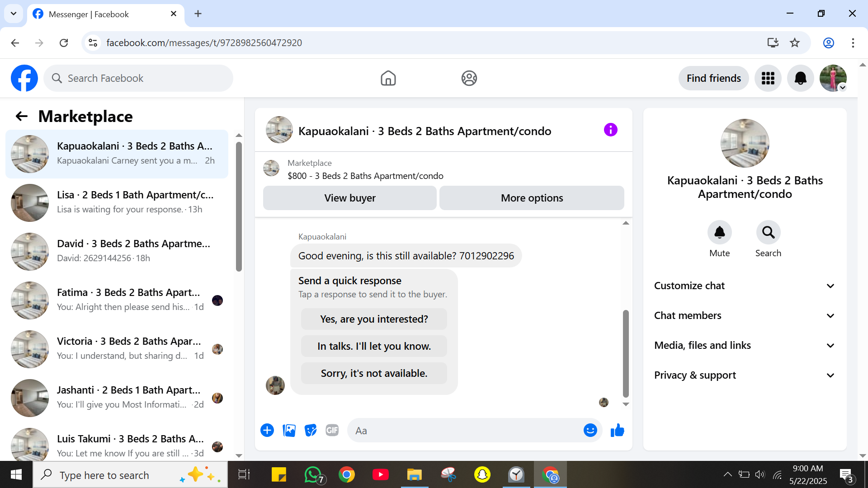Bookmark this page with the star icon
The image size is (868, 488).
(794, 43)
